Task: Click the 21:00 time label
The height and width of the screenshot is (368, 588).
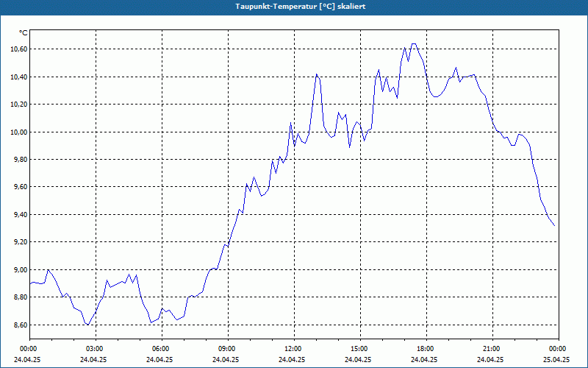Action: pos(492,349)
